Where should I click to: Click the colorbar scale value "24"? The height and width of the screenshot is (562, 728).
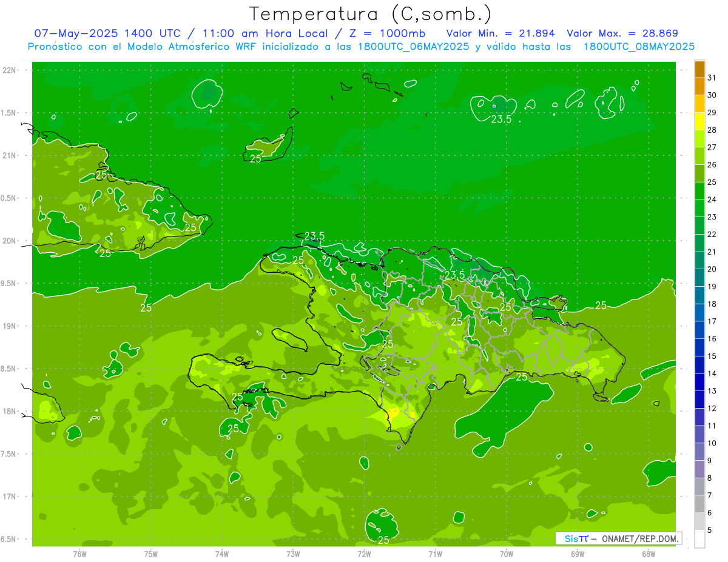click(712, 199)
